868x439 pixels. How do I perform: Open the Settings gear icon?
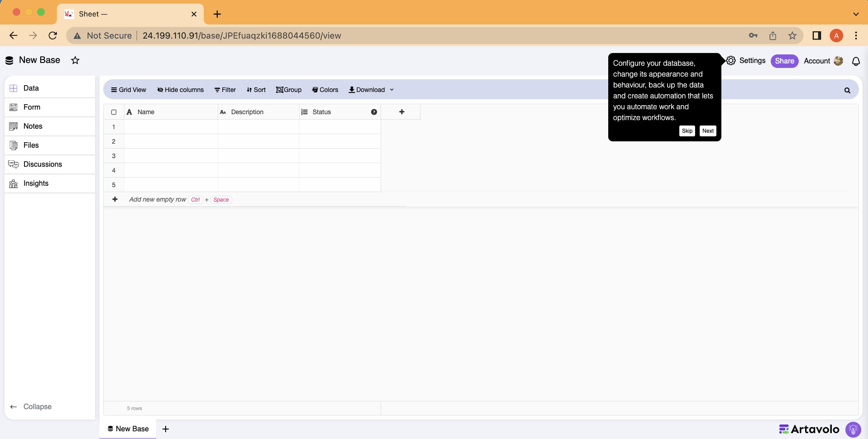tap(731, 61)
